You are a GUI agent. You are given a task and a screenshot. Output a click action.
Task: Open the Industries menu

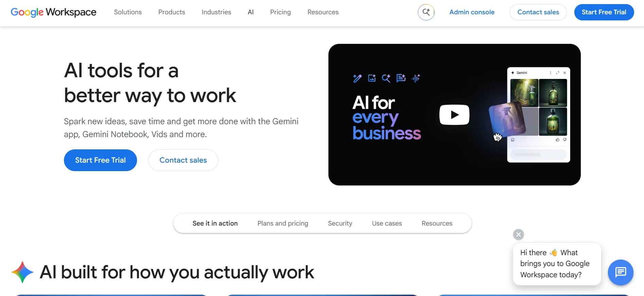(x=216, y=12)
